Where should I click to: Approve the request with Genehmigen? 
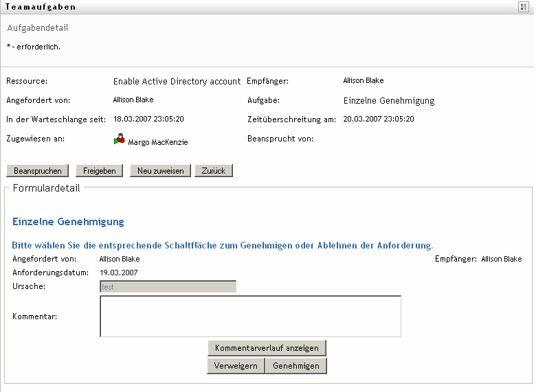coord(296,366)
